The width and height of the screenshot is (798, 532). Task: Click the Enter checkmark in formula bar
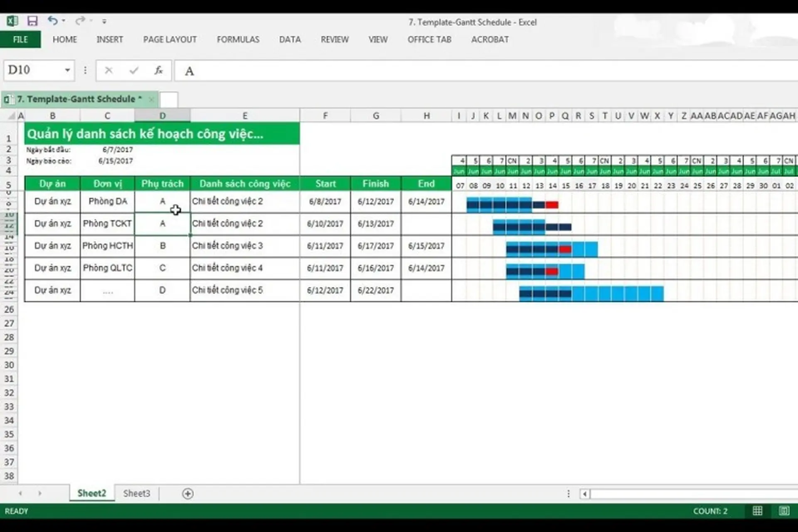point(133,70)
